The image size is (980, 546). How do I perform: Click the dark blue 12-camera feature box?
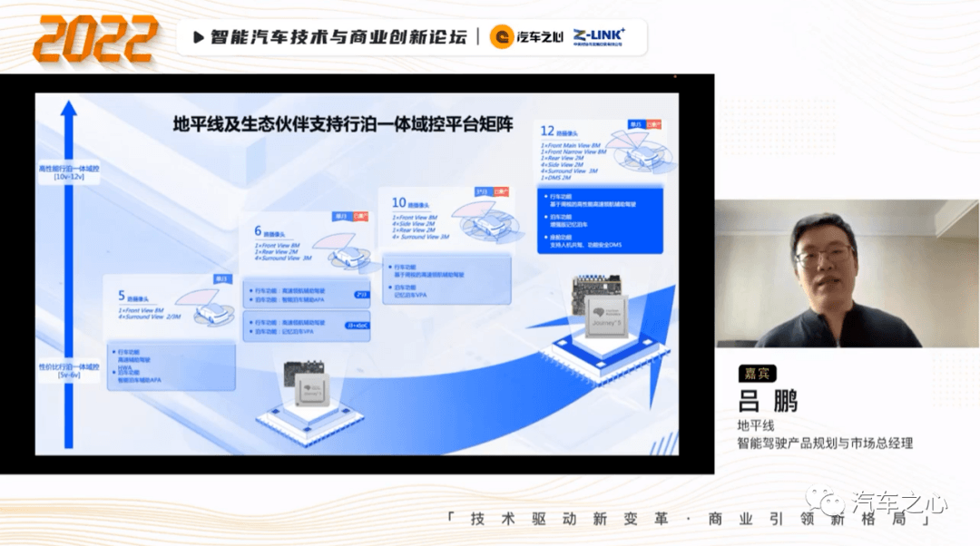click(600, 219)
